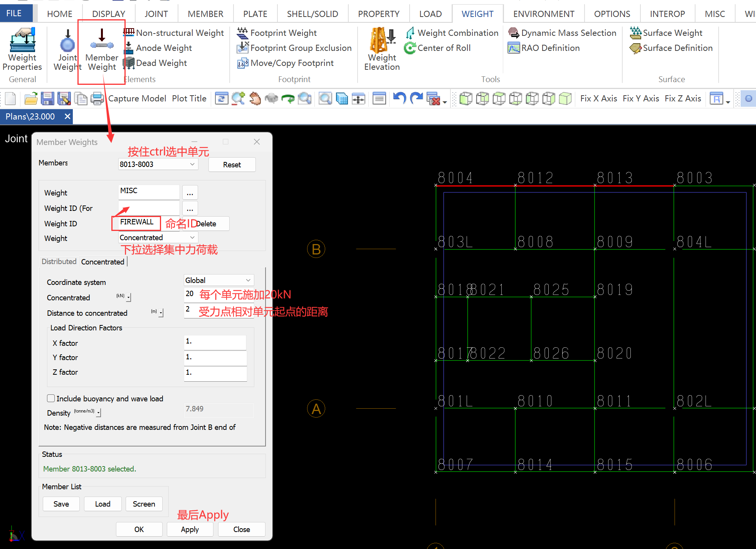Viewport: 756px width, 549px height.
Task: Switch to the PROPERTY ribbon tab
Action: coord(378,14)
